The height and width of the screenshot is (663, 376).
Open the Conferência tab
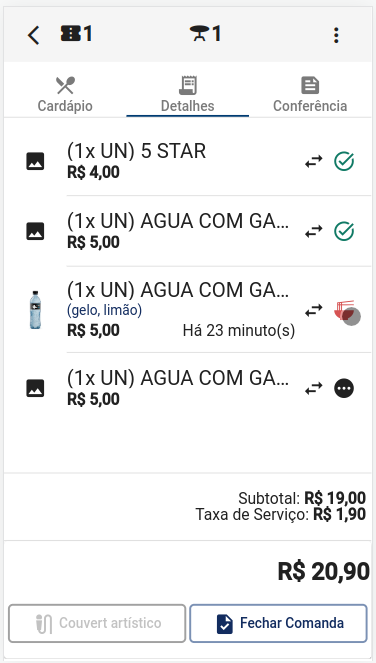point(310,94)
